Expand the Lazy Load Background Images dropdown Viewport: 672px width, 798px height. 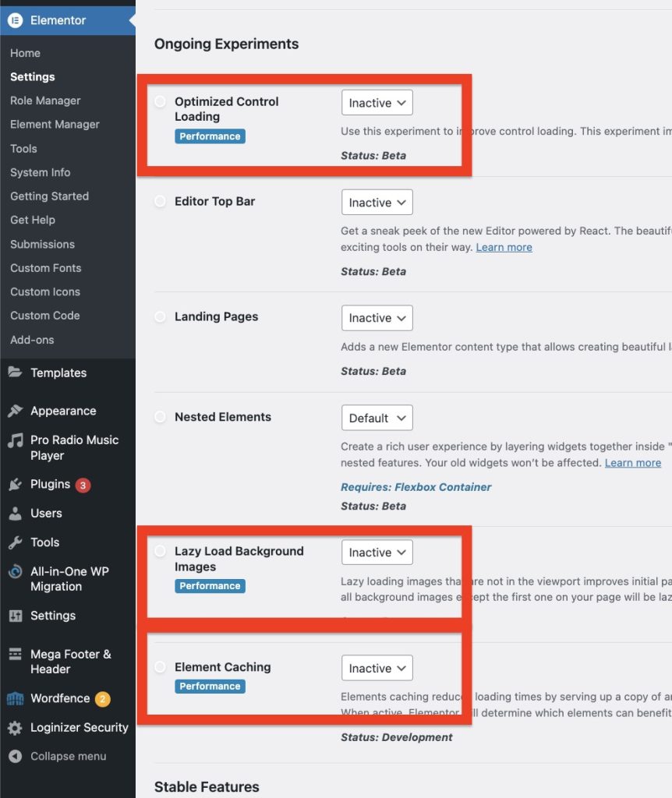coord(377,553)
